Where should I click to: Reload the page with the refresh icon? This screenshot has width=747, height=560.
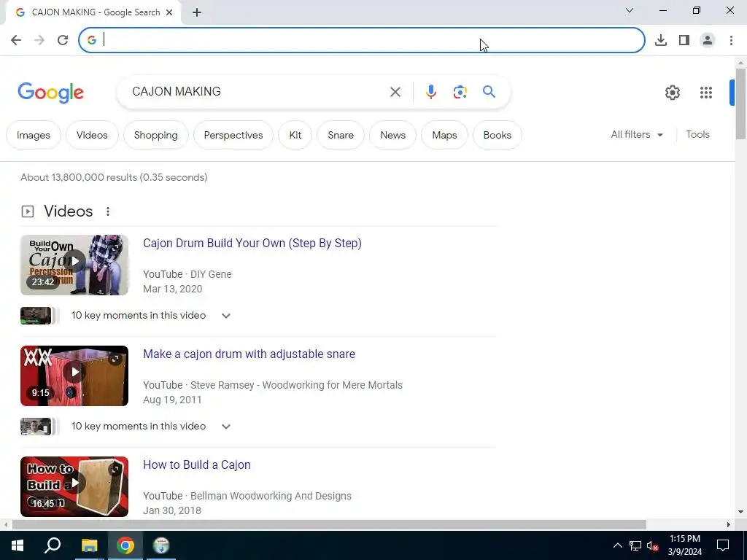click(63, 40)
